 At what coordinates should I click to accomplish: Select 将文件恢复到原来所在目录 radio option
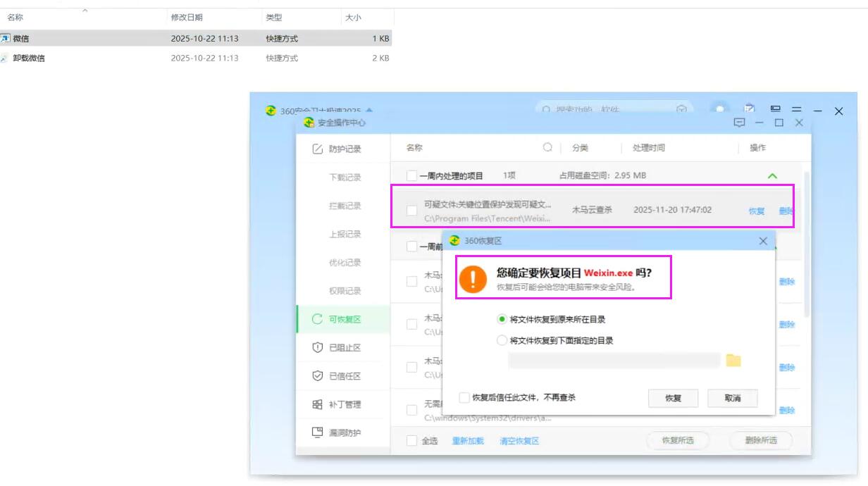pos(502,319)
